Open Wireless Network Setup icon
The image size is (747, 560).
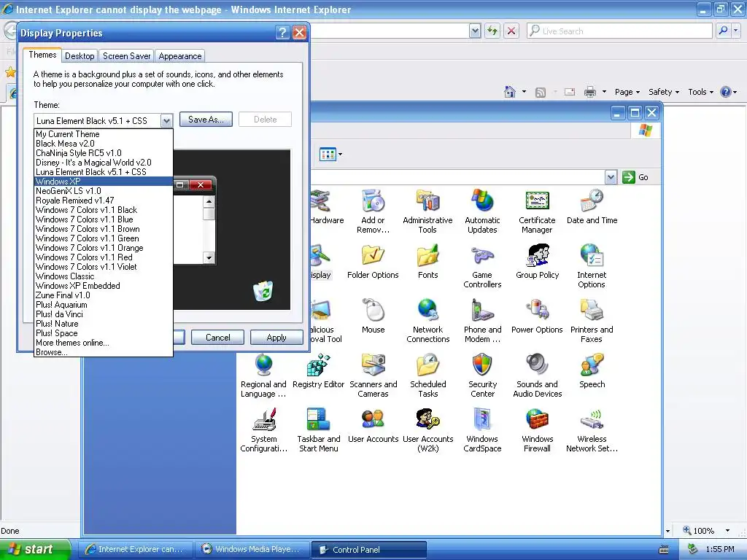(x=592, y=430)
